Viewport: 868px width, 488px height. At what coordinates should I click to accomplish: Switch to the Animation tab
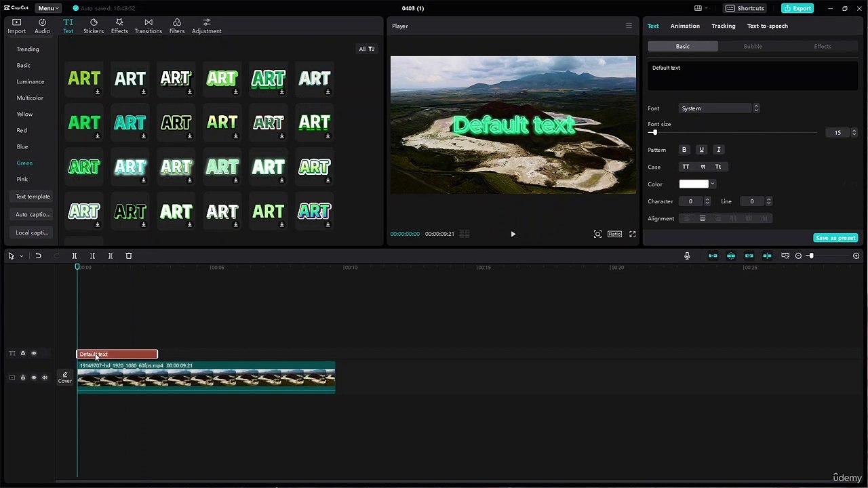685,26
